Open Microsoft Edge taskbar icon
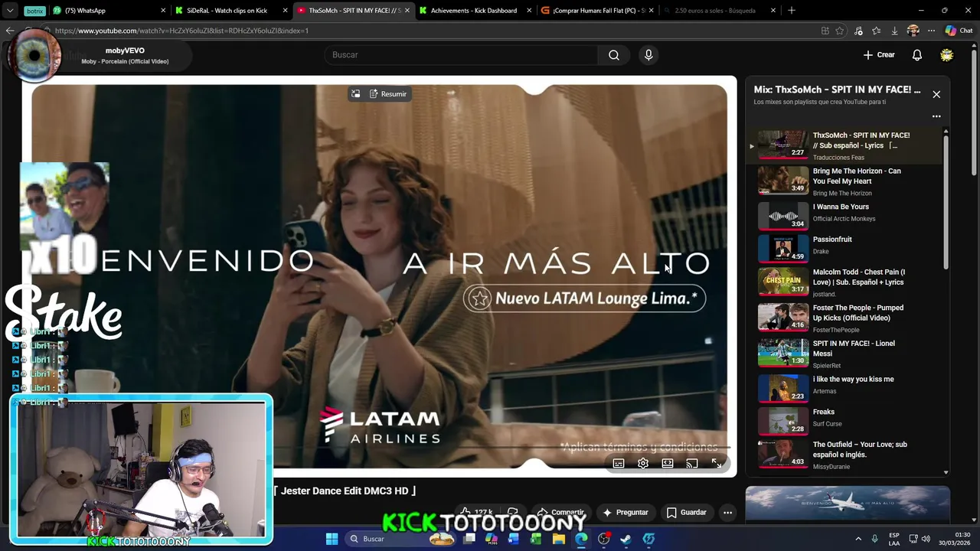 pyautogui.click(x=581, y=539)
